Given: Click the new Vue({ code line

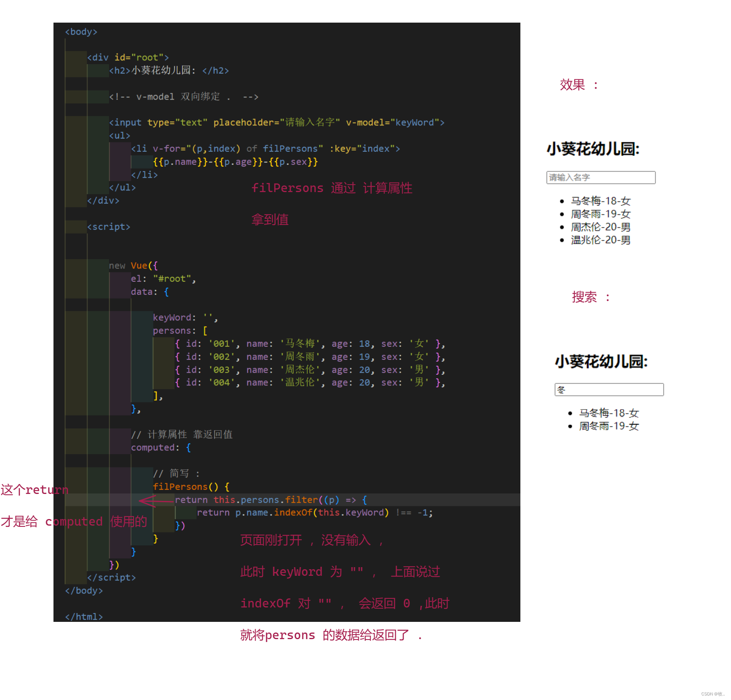Looking at the screenshot, I should click(x=133, y=266).
